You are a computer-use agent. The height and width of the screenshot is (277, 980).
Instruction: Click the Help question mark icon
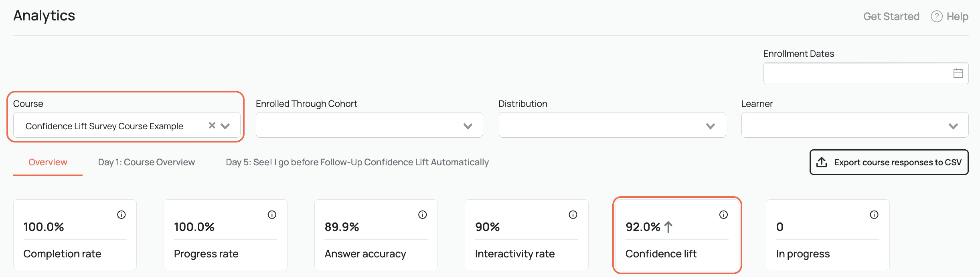936,16
